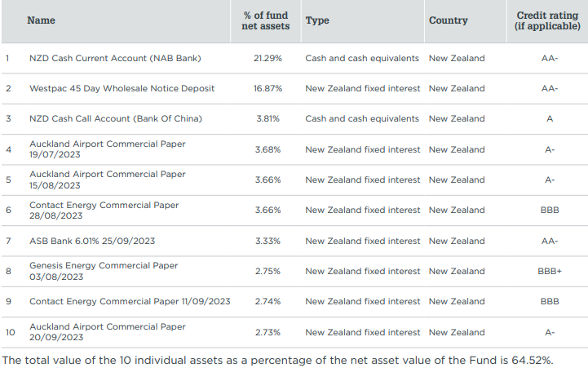Click the Name column header

tap(41, 20)
